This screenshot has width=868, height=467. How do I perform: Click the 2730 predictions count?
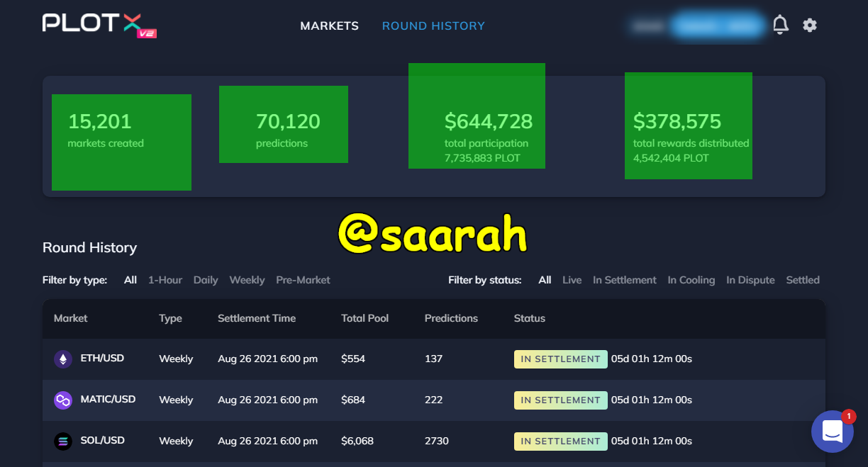(x=437, y=441)
